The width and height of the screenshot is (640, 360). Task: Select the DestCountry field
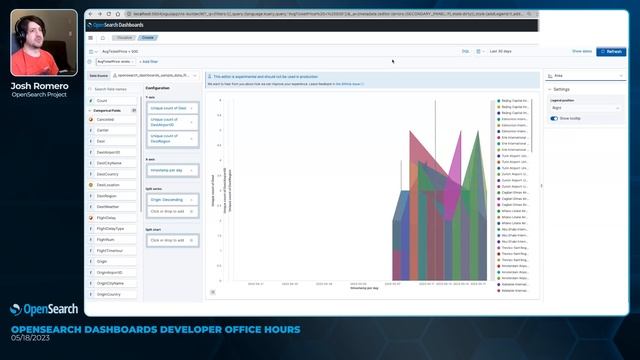click(x=112, y=174)
